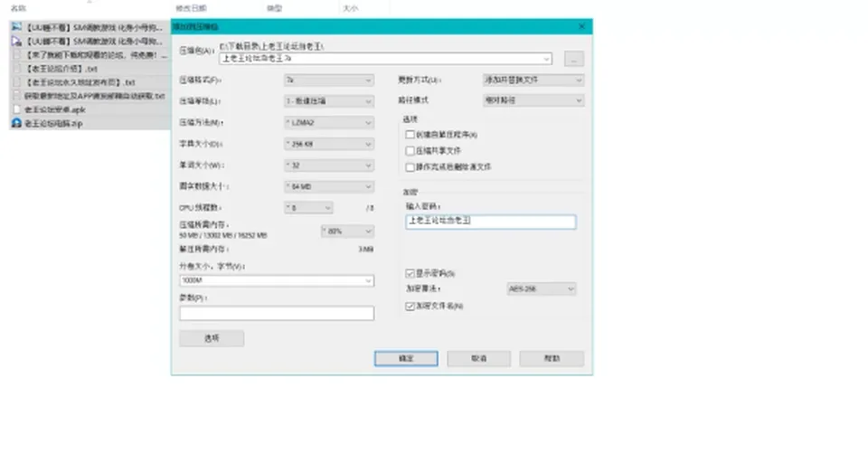Viewport: 868px width, 454px height.
Task: Open the 加密算法 dropdown showing AES-256
Action: pos(541,289)
